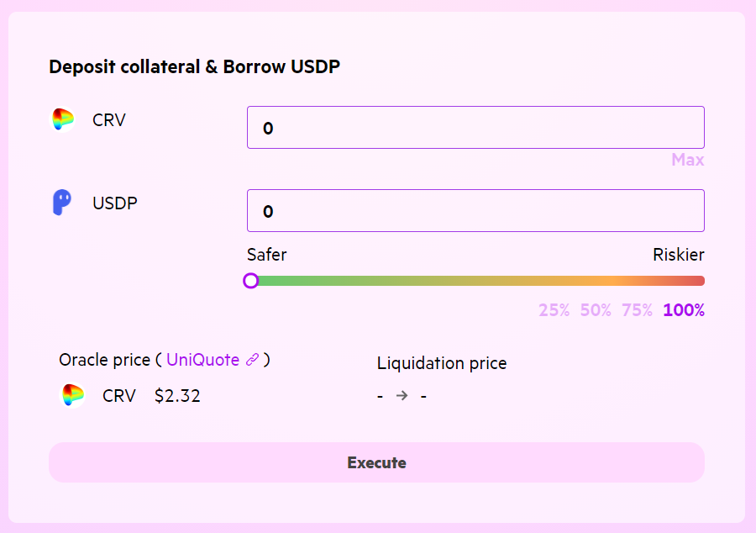Viewport: 756px width, 533px height.
Task: Click the USDP token icon
Action: pyautogui.click(x=62, y=203)
